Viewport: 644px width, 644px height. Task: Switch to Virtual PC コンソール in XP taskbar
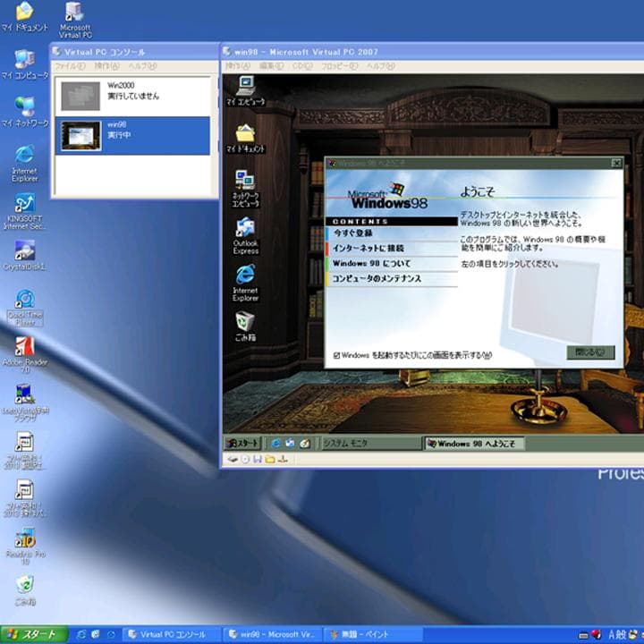click(x=172, y=634)
